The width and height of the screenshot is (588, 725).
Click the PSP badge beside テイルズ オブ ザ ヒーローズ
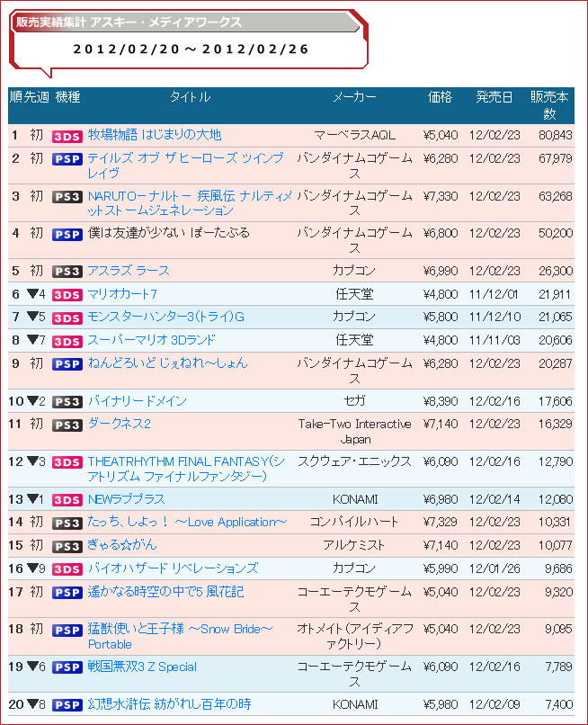[x=67, y=159]
